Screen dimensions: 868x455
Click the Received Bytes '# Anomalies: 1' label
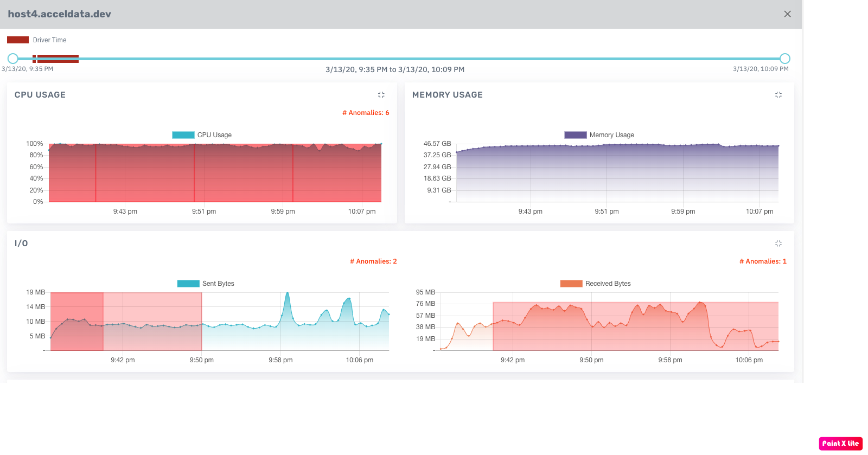[763, 261]
